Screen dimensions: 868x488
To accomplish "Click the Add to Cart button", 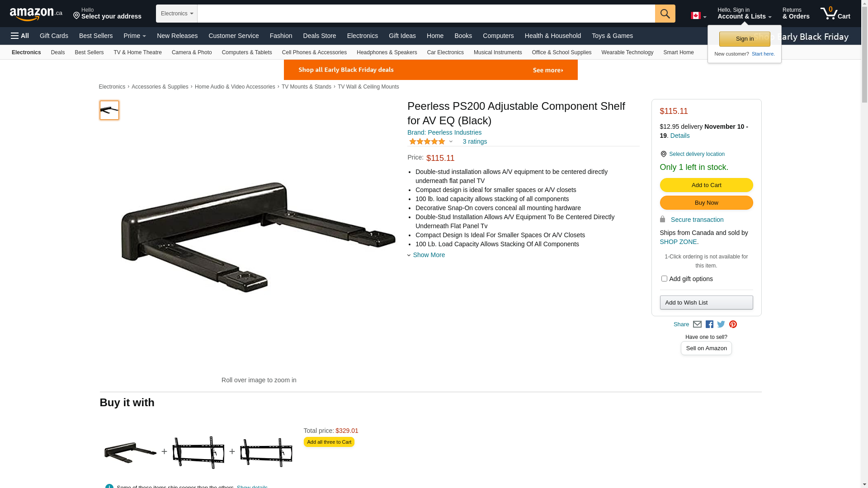I will [706, 185].
